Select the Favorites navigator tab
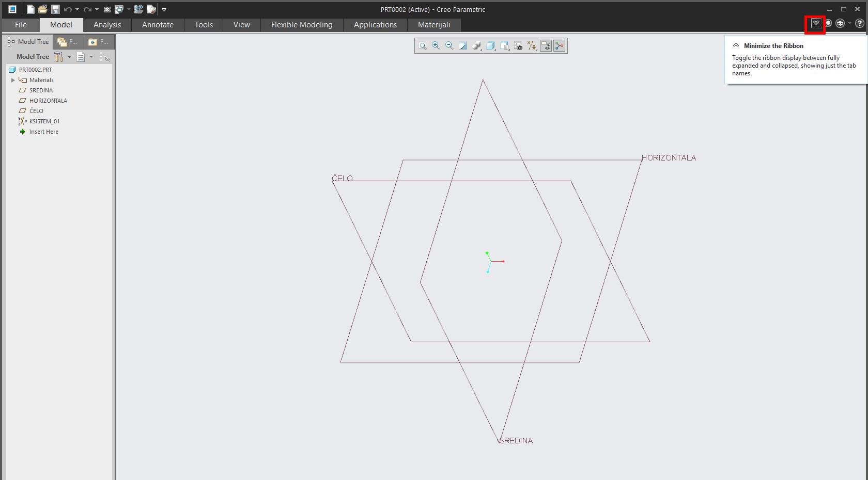868x480 pixels. (98, 42)
